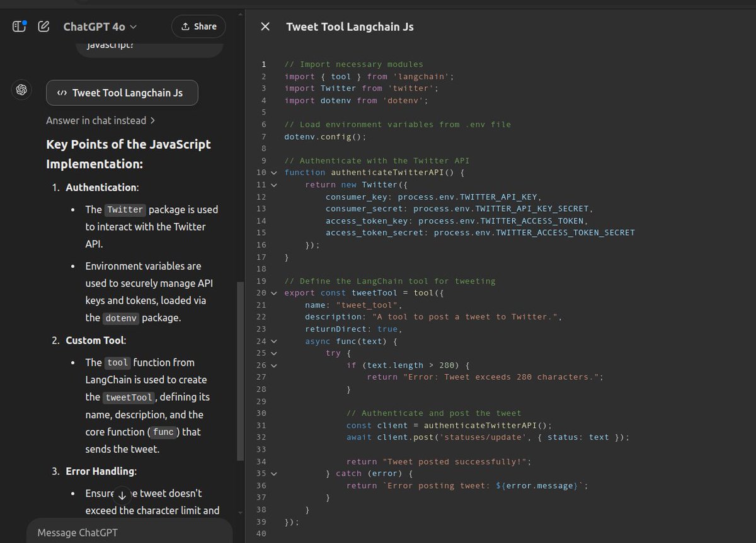Screen dimensions: 756x543
Task: Click the inline 'dotenv' code tag
Action: coord(121,318)
